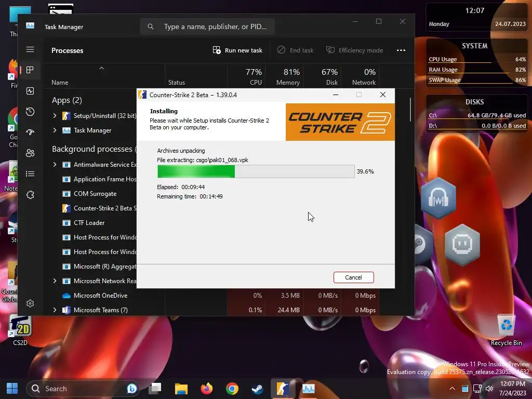
Task: Open Task View on the taskbar
Action: point(156,389)
